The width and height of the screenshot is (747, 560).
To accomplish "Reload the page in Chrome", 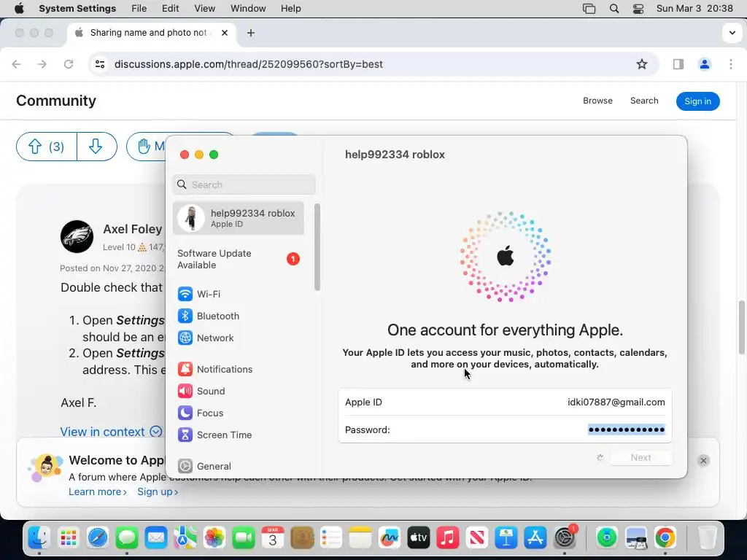I will tap(69, 64).
